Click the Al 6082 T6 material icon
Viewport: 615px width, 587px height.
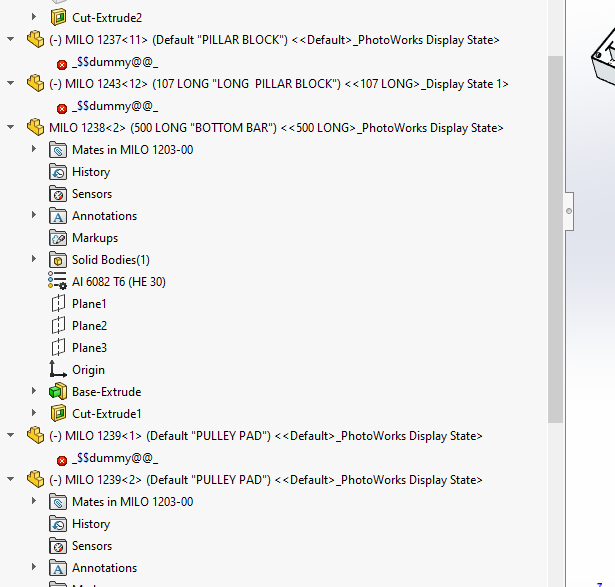click(x=58, y=282)
